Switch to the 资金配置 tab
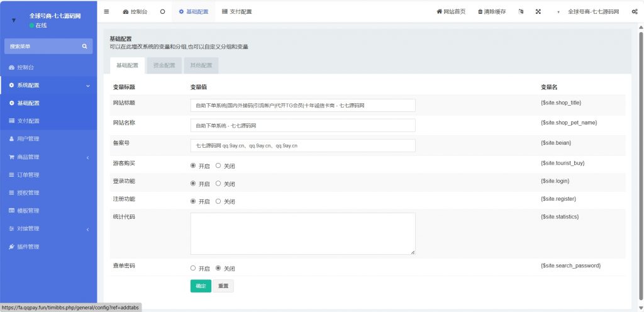Screen dimensions: 644x312 [164, 65]
